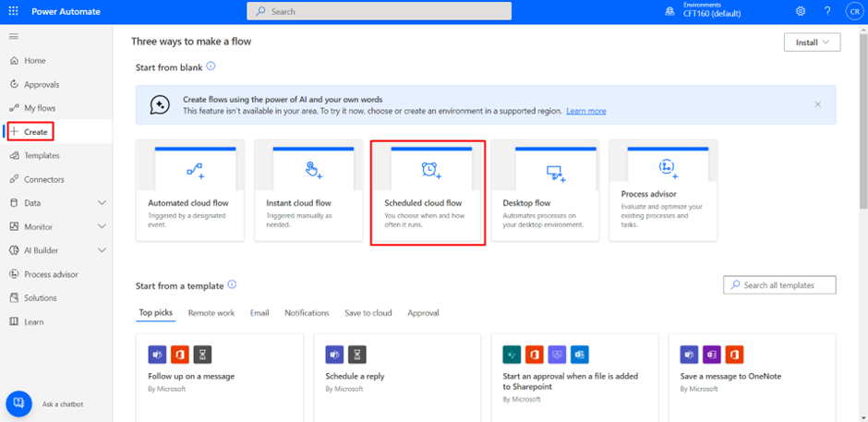Click the AI copilot chat bubble icon

tap(159, 104)
